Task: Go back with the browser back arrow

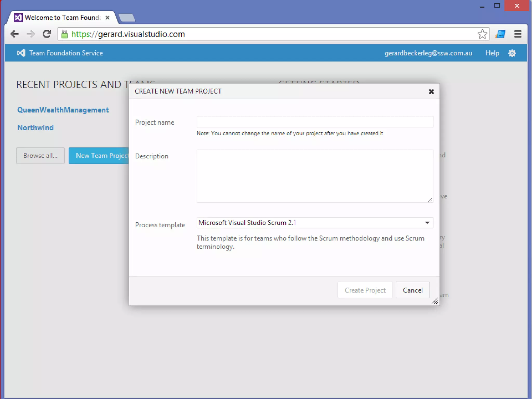Action: (x=15, y=34)
